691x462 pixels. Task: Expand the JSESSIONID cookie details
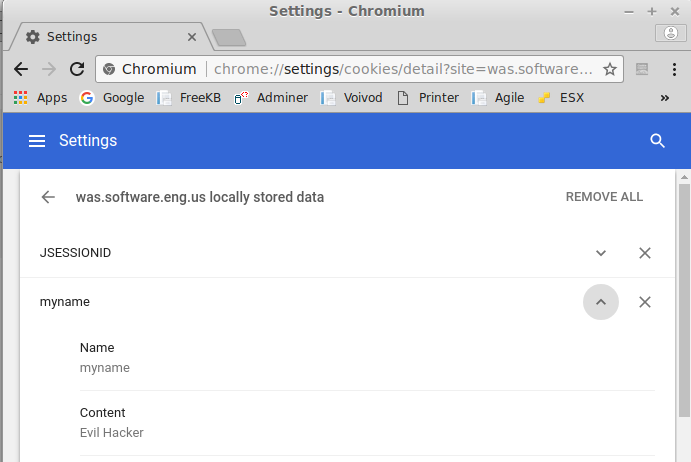tap(601, 253)
